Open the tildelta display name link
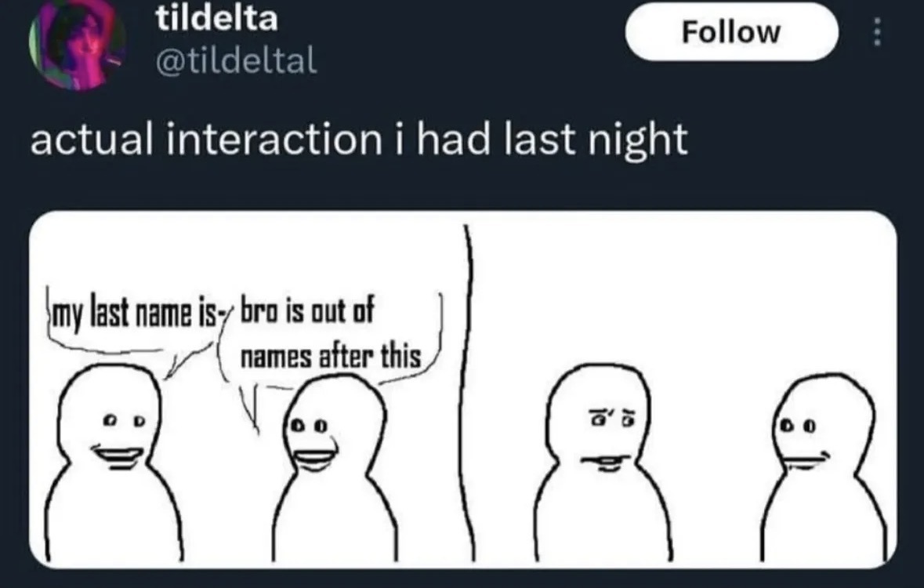This screenshot has height=588, width=924. [216, 18]
